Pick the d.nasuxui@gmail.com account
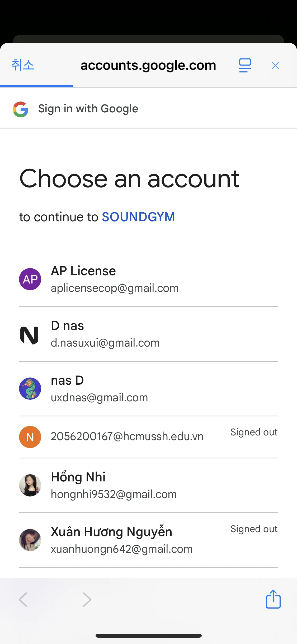 click(x=105, y=343)
